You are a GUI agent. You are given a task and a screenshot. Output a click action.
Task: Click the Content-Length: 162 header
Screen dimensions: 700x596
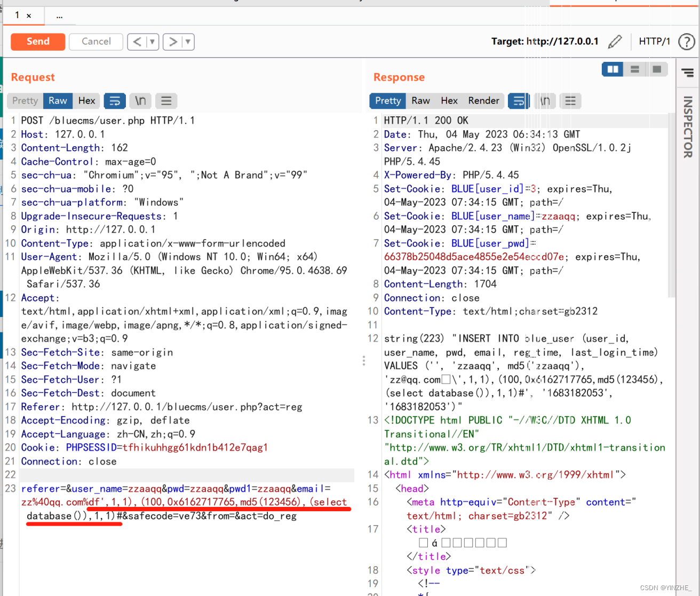click(x=74, y=148)
